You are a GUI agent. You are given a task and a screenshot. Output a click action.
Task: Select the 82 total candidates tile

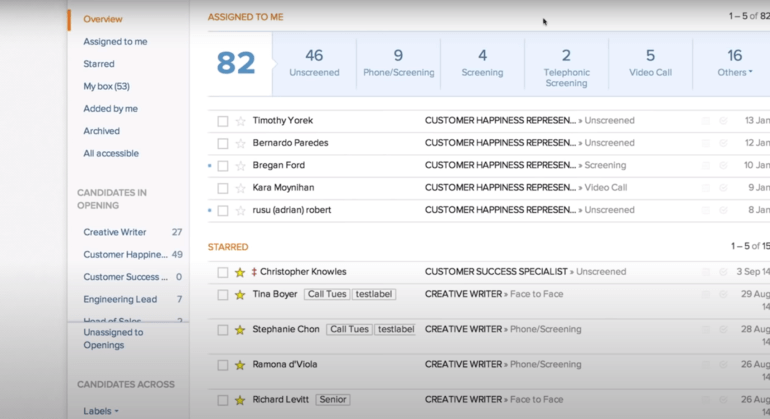tap(236, 63)
